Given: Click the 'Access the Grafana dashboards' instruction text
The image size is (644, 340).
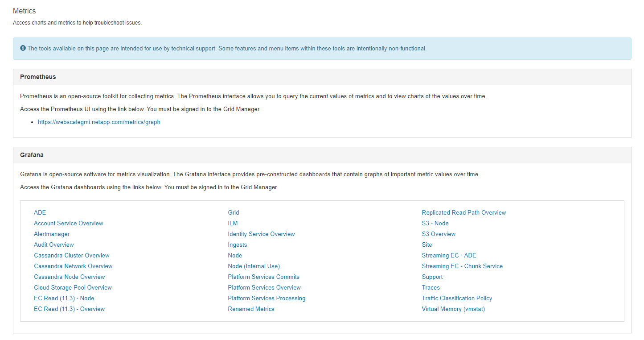Looking at the screenshot, I should coord(149,187).
